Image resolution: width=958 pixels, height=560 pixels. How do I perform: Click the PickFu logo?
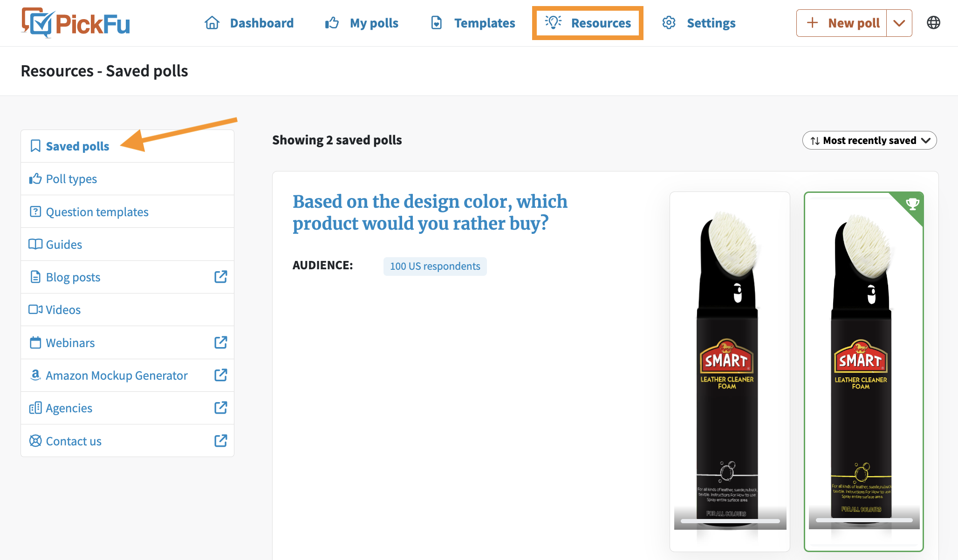tap(75, 23)
